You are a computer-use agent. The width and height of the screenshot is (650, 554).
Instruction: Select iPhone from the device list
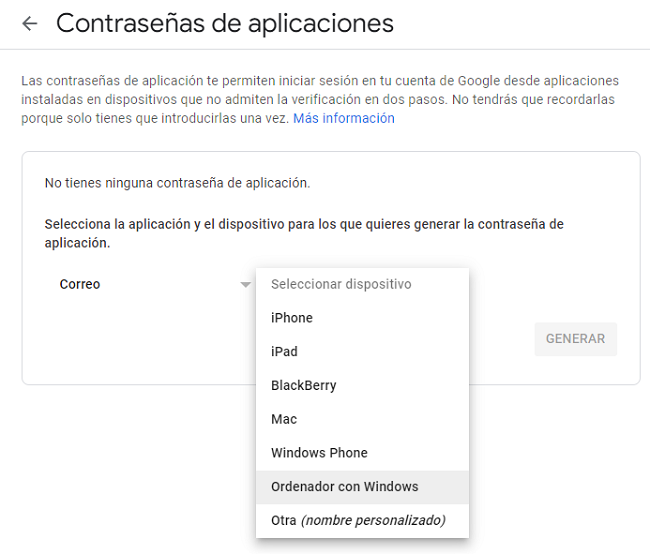pos(292,318)
